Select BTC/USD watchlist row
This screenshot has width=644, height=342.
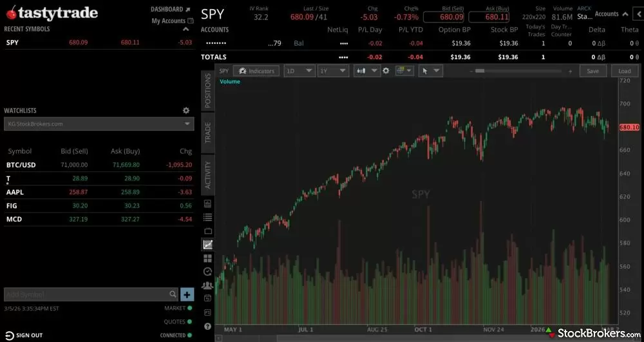pos(99,165)
